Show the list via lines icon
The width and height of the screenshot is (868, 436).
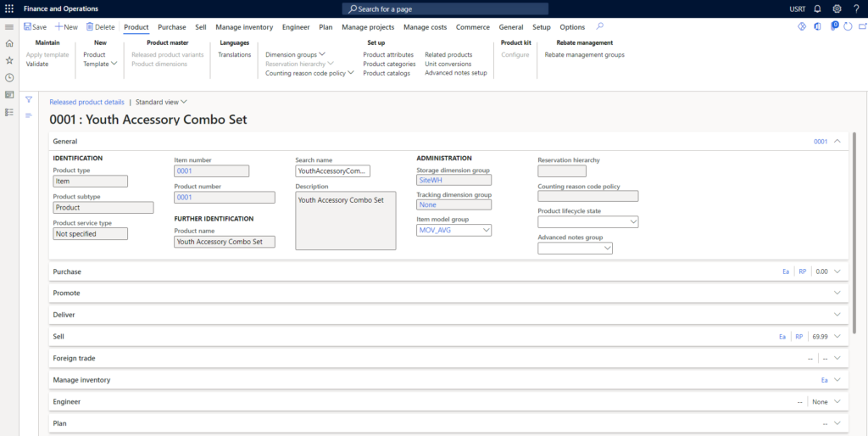29,115
